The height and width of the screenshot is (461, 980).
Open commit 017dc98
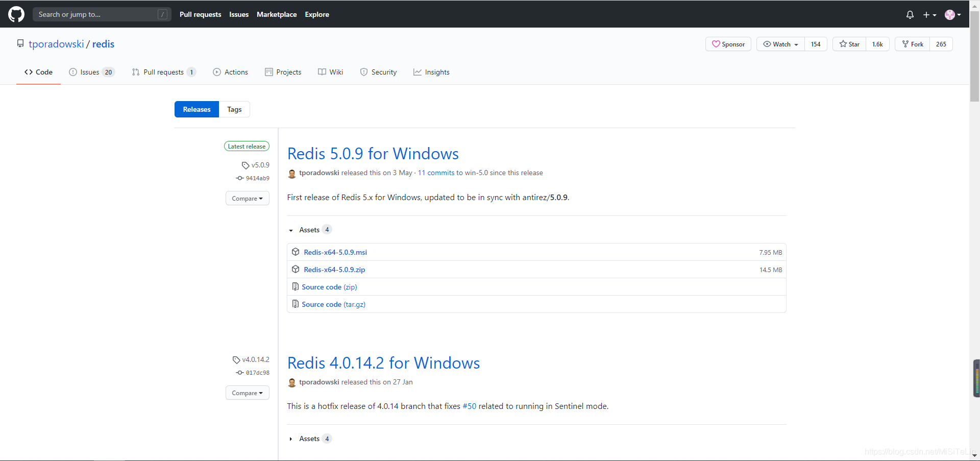click(x=253, y=373)
